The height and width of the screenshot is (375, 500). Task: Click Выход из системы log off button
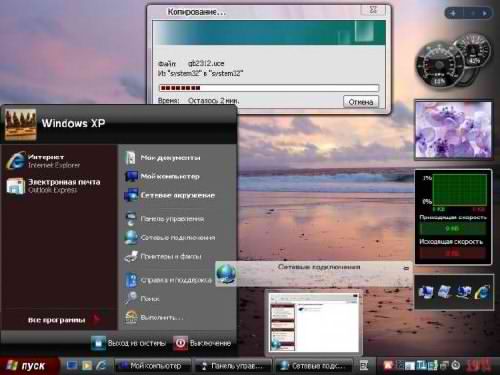coord(128,343)
